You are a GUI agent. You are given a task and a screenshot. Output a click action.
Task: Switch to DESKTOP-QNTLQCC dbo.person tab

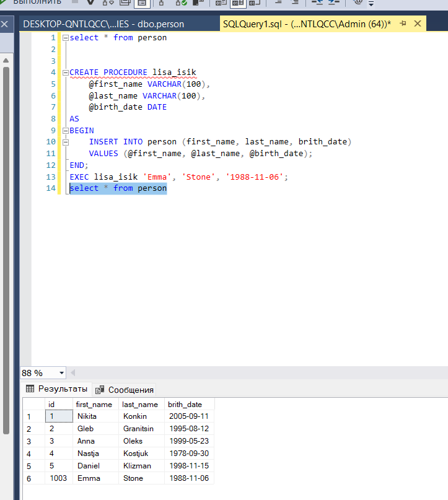pyautogui.click(x=103, y=24)
